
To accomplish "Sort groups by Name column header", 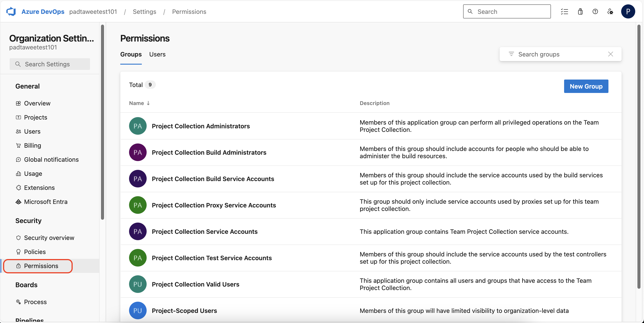I will click(x=137, y=103).
